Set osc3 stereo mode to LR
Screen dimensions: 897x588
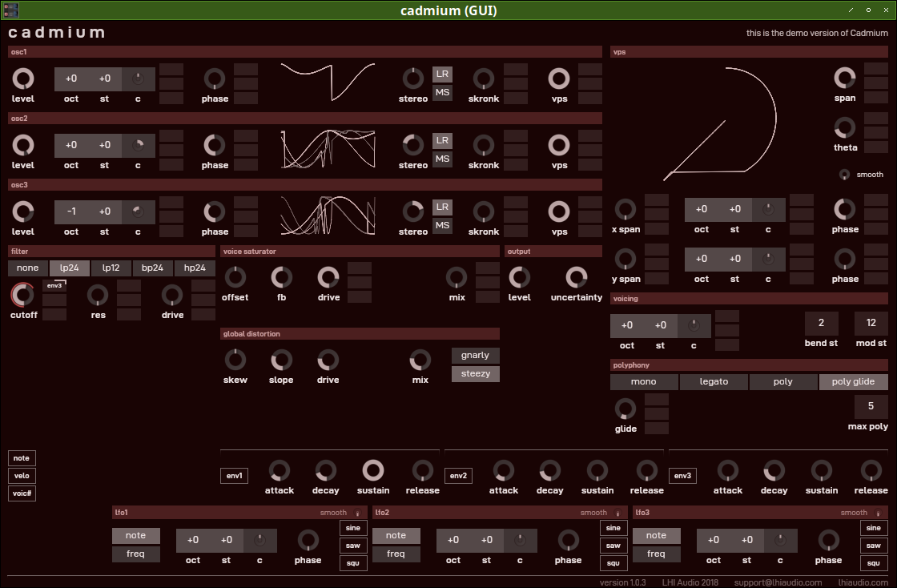click(442, 207)
